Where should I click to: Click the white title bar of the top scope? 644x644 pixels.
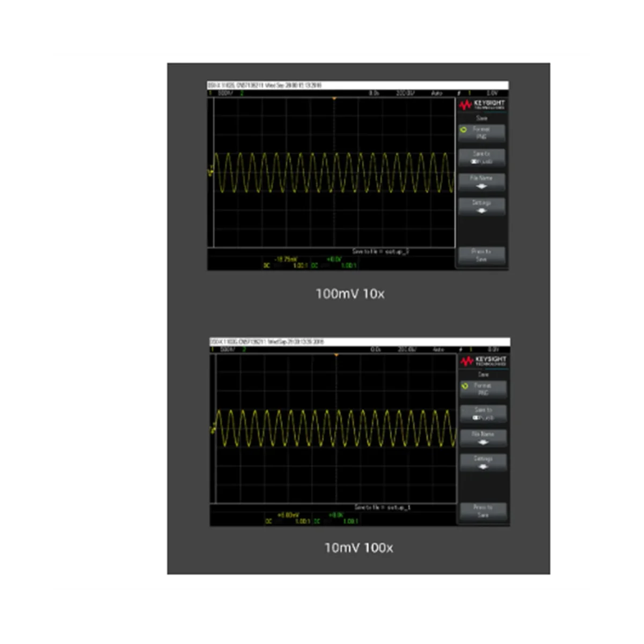(358, 85)
